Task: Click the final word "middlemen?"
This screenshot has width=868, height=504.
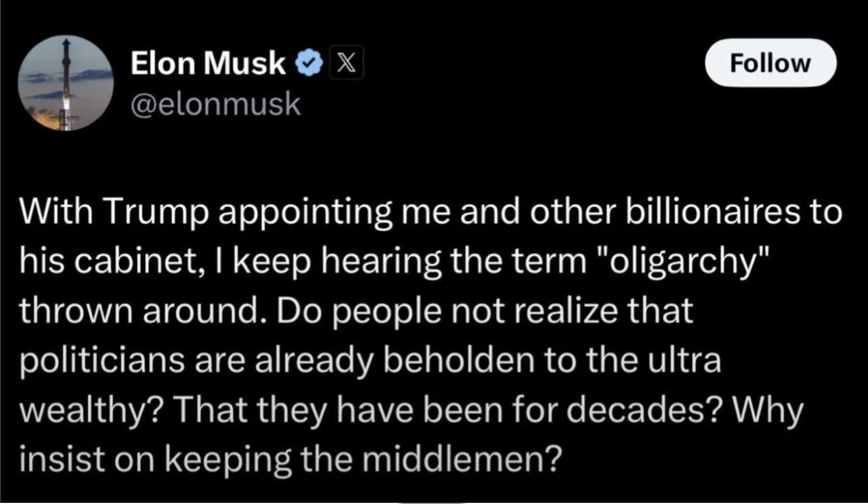Action: pos(461,460)
